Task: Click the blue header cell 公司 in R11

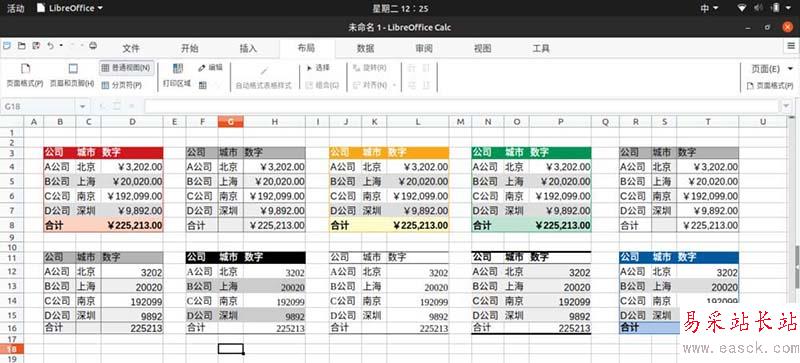Action: click(635, 258)
